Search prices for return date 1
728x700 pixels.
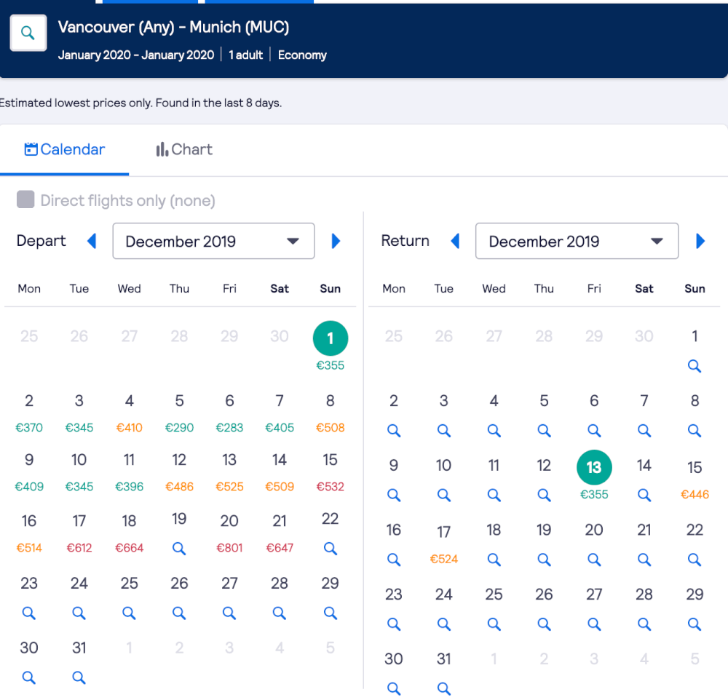(x=695, y=366)
